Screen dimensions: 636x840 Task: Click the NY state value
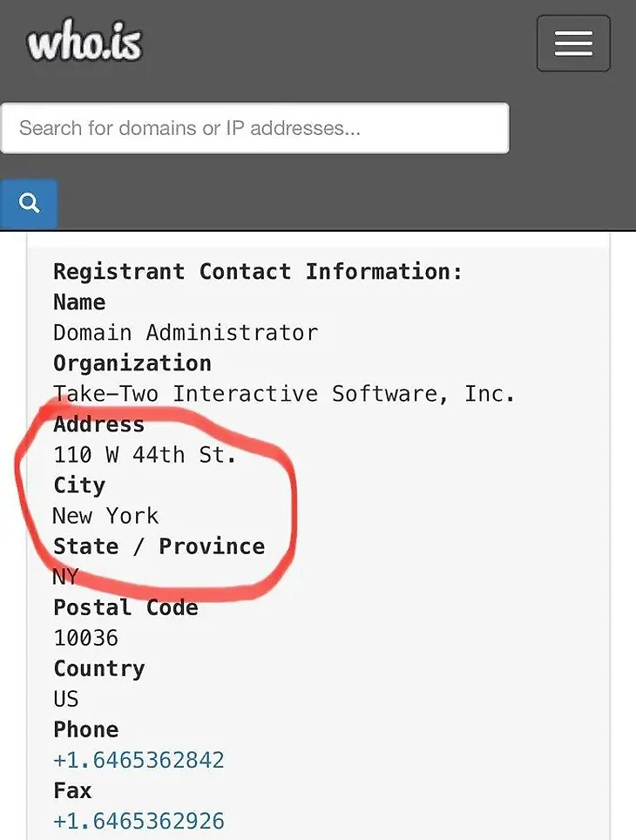pos(66,577)
